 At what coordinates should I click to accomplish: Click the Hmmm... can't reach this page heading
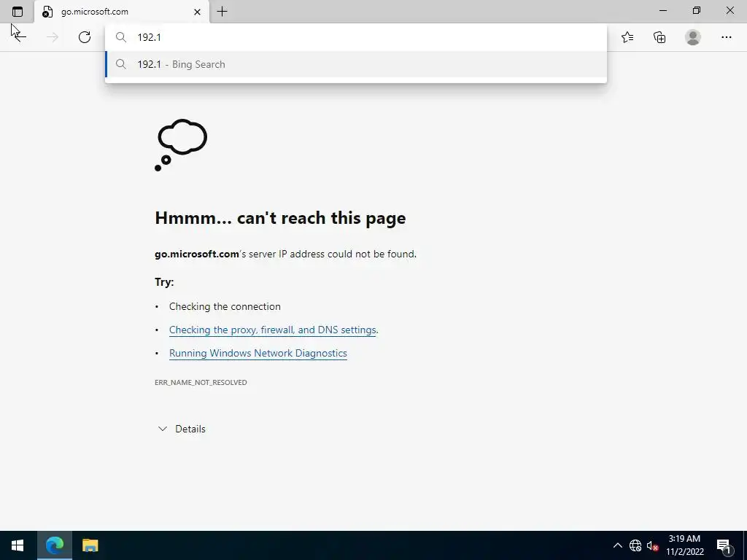coord(280,218)
